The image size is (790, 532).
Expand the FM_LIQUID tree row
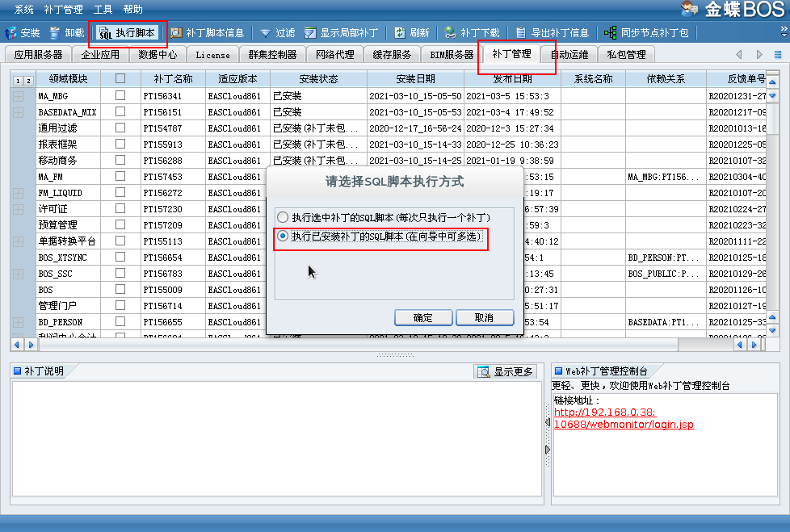pyautogui.click(x=18, y=193)
